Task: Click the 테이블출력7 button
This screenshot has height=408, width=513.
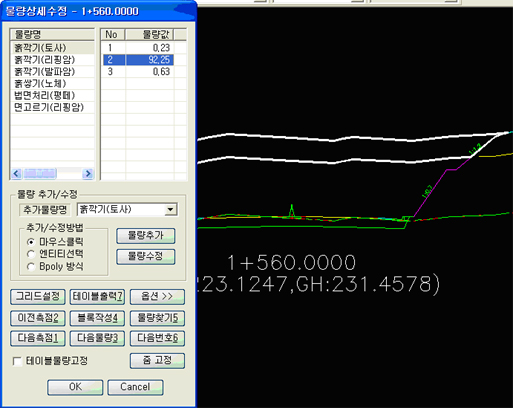Action: [97, 297]
